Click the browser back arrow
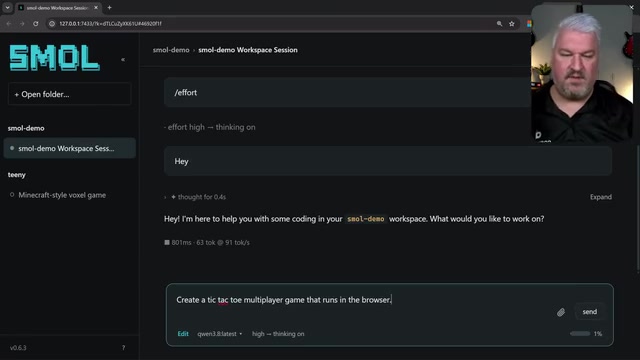The height and width of the screenshot is (360, 640). [9, 24]
